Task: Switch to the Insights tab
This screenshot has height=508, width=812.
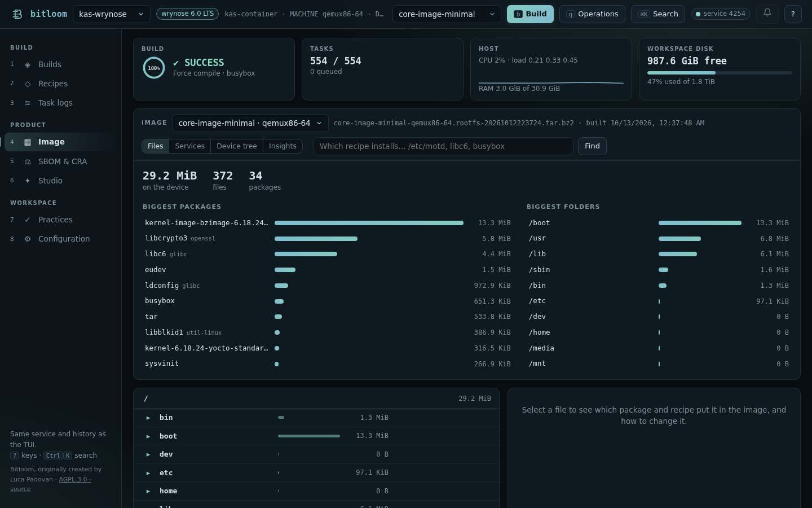Action: point(283,146)
